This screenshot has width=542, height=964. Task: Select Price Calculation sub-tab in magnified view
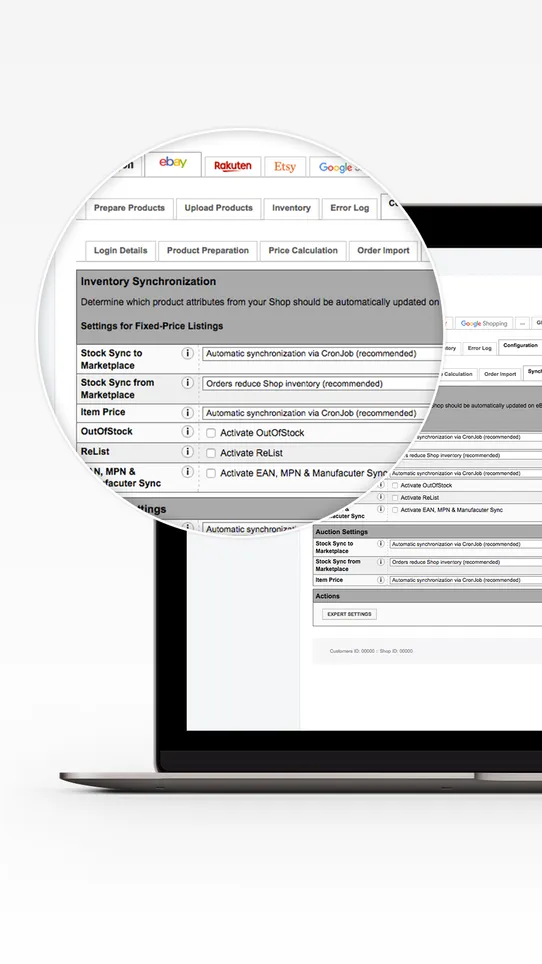pos(303,251)
